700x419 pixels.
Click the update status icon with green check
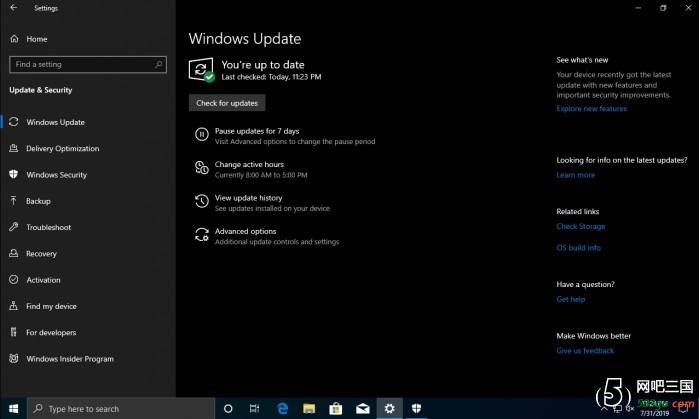coord(201,70)
